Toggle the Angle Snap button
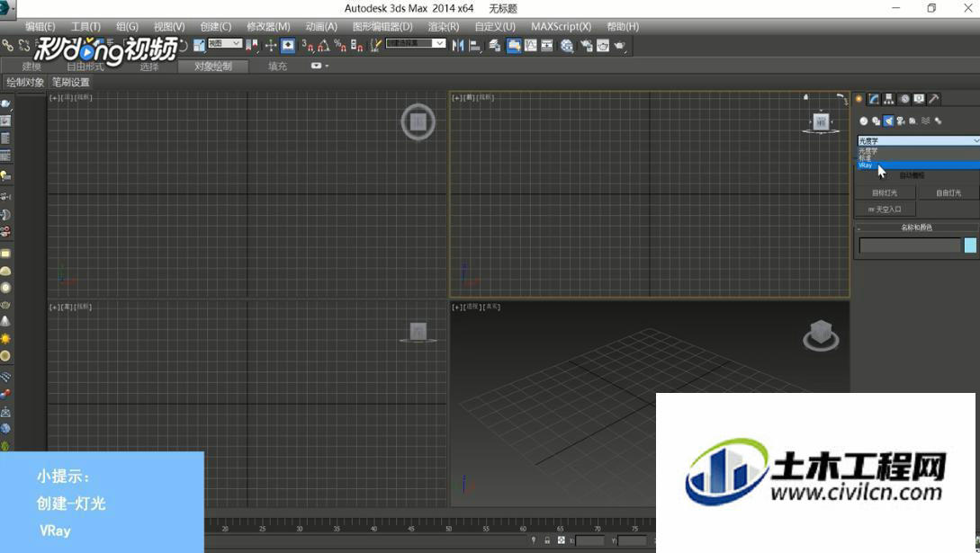This screenshot has width=980, height=553. [324, 46]
